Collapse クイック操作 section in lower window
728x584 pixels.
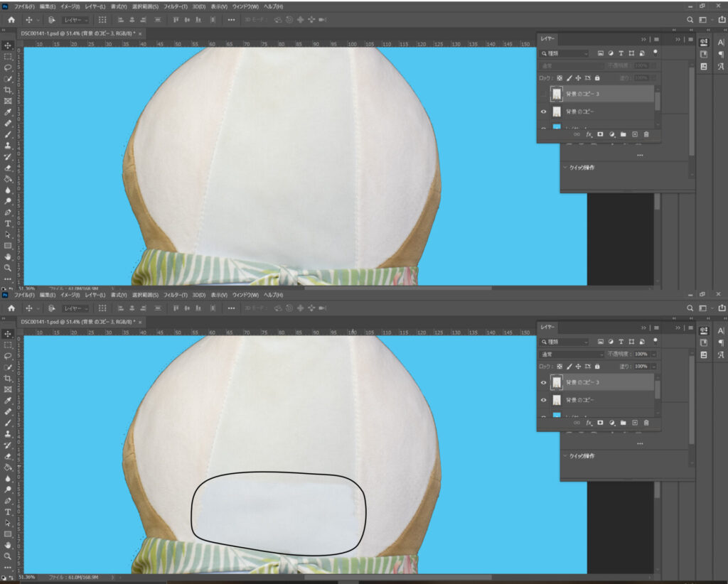565,456
